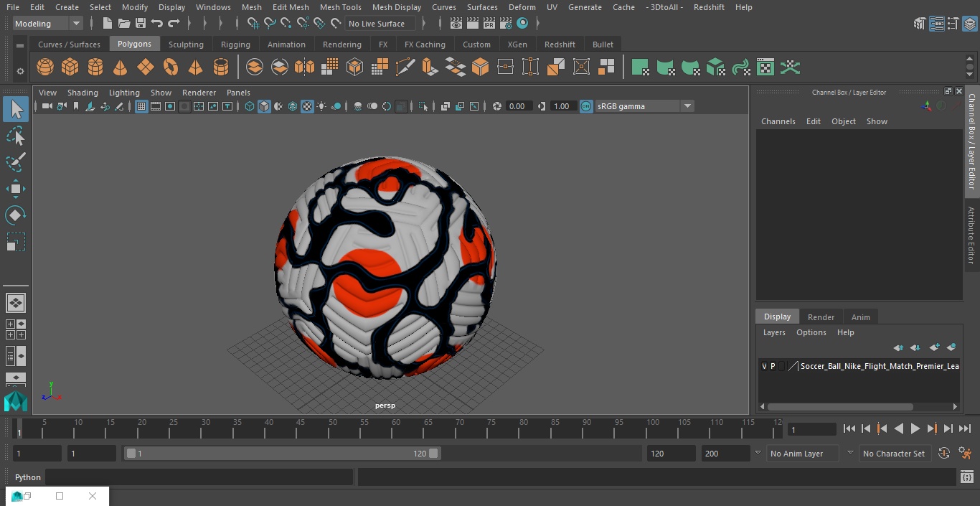Choose the Select tool arrow
The height and width of the screenshot is (506, 980).
(x=16, y=109)
